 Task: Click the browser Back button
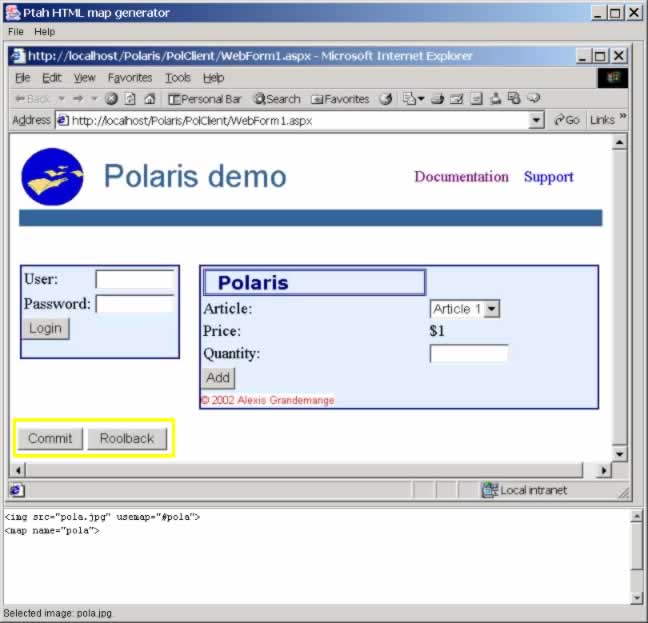[x=33, y=99]
